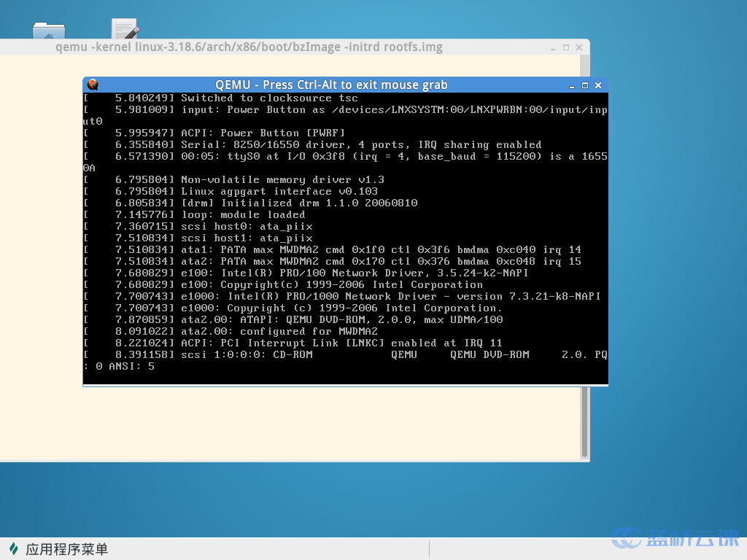The width and height of the screenshot is (747, 560).
Task: Click the '0 ANSI: 5' line
Action: pos(119,366)
